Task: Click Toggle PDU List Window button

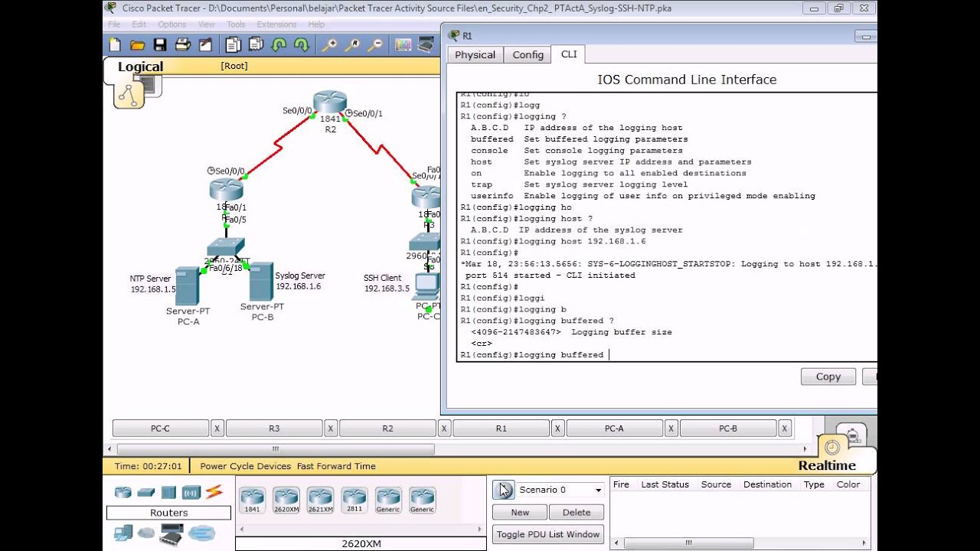Action: pos(547,534)
